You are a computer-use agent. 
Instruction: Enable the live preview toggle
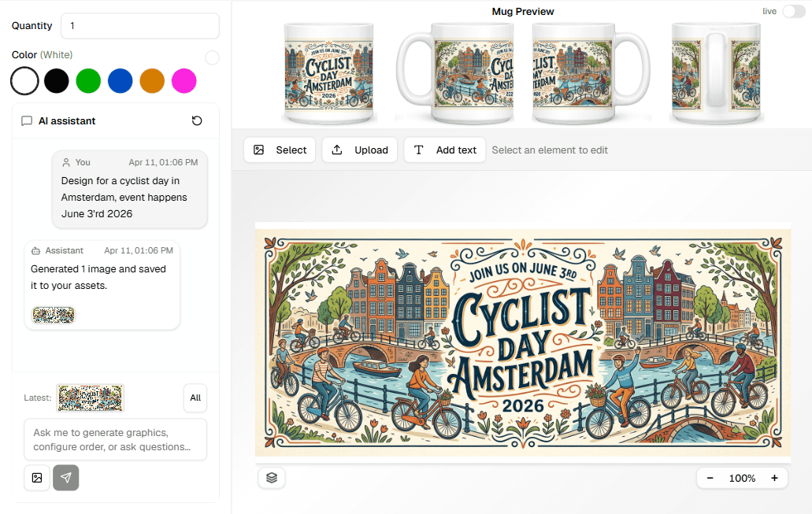tap(793, 12)
